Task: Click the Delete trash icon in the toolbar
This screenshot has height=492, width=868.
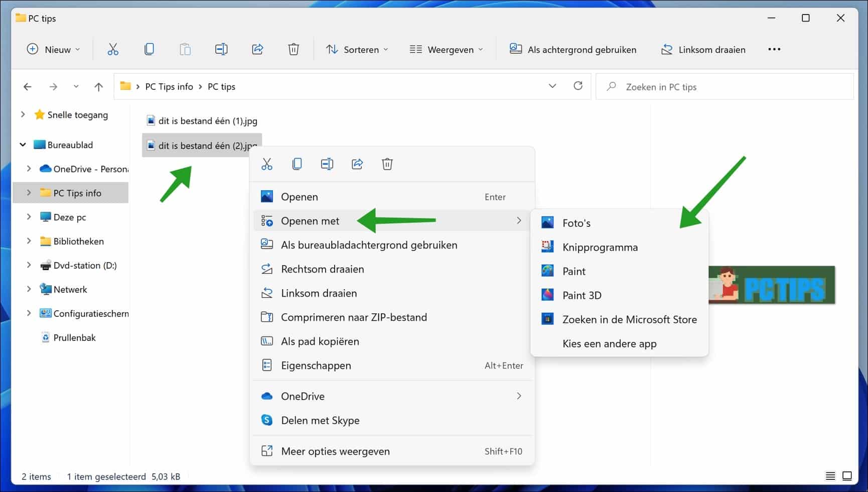Action: click(294, 49)
